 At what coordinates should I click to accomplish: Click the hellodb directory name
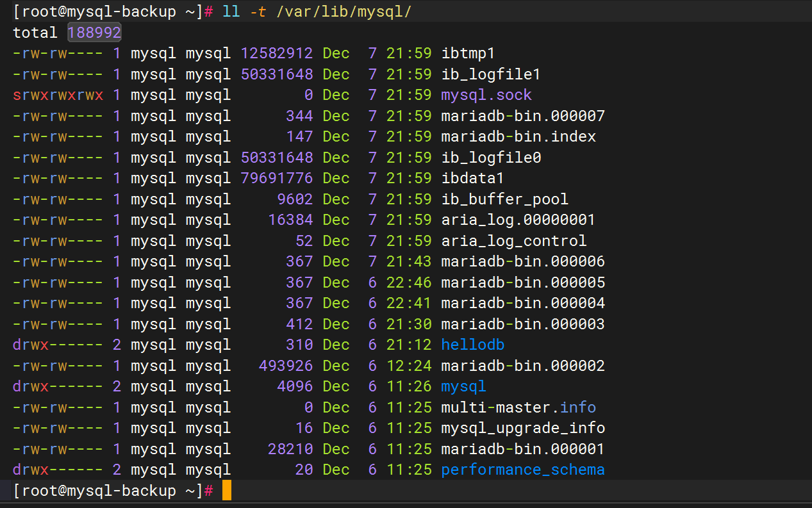(x=473, y=345)
